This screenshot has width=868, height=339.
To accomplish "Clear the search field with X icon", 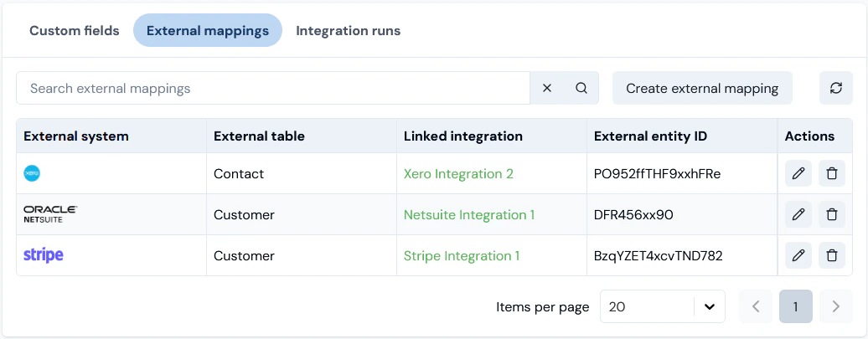I will click(547, 88).
